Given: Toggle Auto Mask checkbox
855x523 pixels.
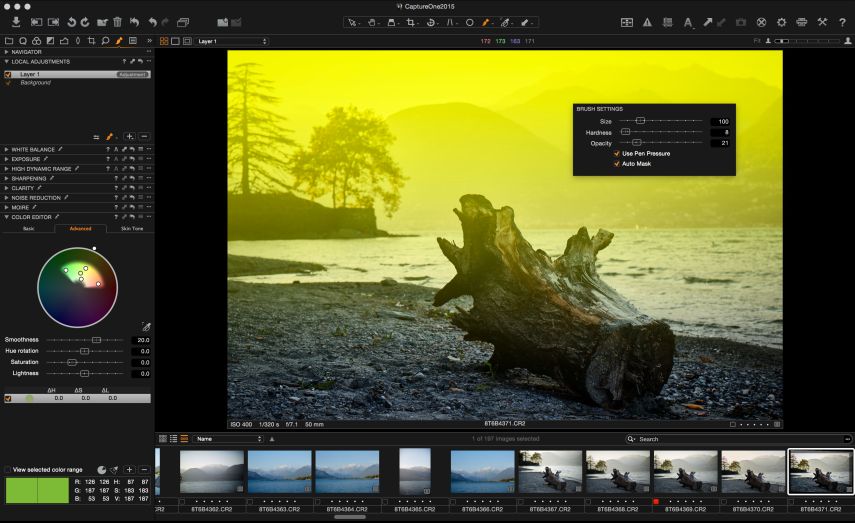Looking at the screenshot, I should [617, 164].
